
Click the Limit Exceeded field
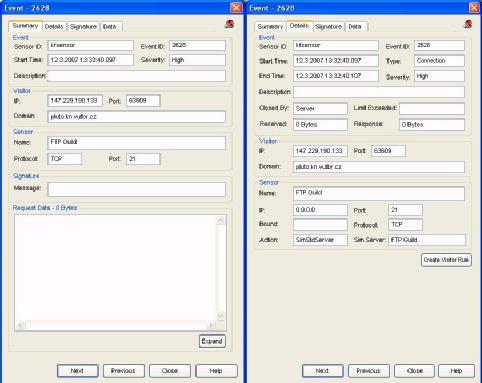point(432,109)
